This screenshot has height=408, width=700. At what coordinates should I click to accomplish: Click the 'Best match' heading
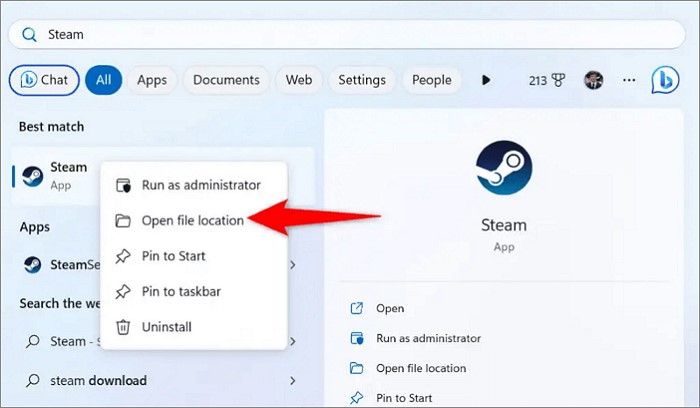pos(51,127)
